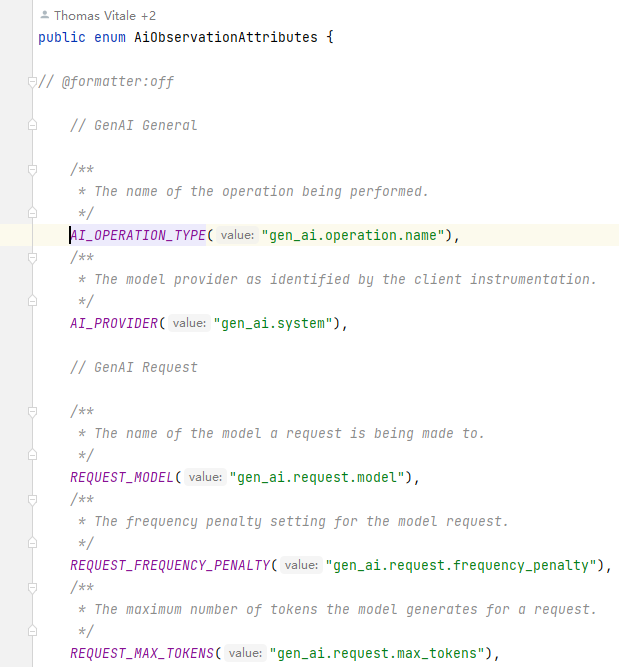Click the @formatter:off comment text
This screenshot has width=619, height=667.
point(106,81)
